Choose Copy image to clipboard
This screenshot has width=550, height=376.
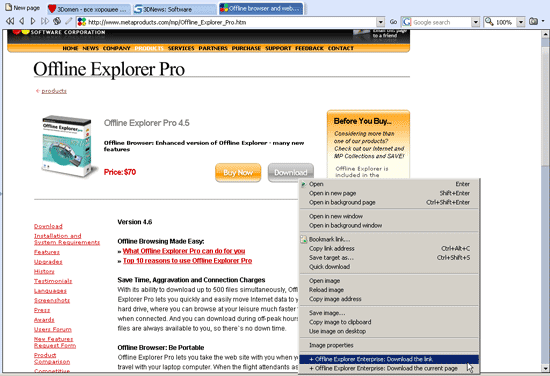pos(389,322)
